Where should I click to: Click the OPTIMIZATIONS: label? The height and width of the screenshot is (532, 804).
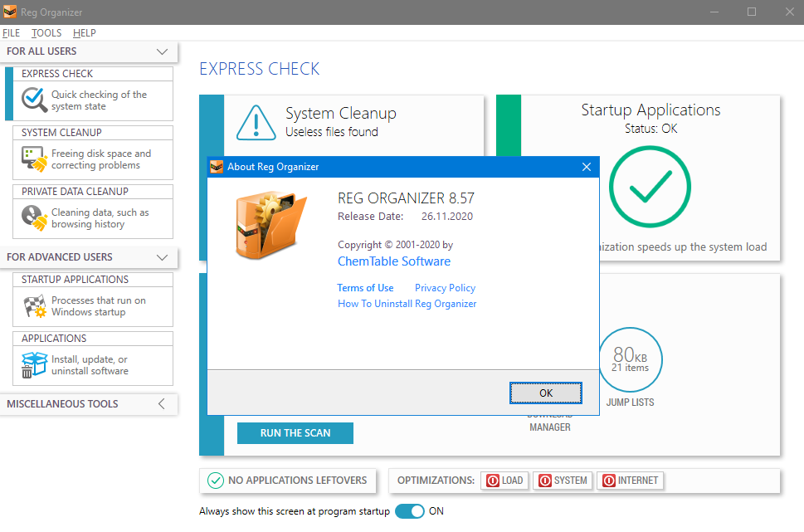coord(436,481)
